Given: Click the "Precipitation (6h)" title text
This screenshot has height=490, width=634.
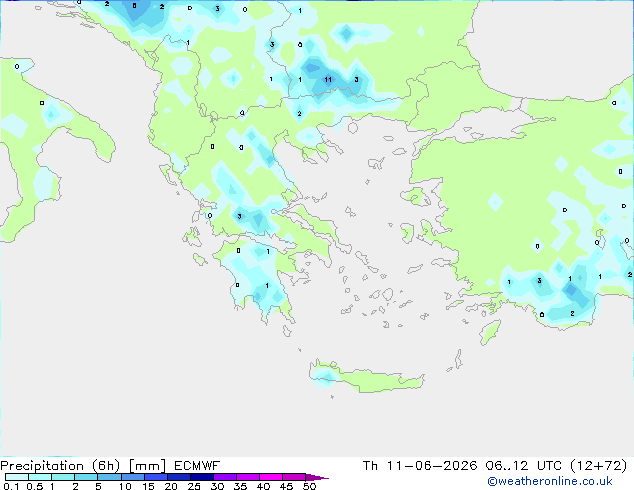Looking at the screenshot, I should click(60, 466).
